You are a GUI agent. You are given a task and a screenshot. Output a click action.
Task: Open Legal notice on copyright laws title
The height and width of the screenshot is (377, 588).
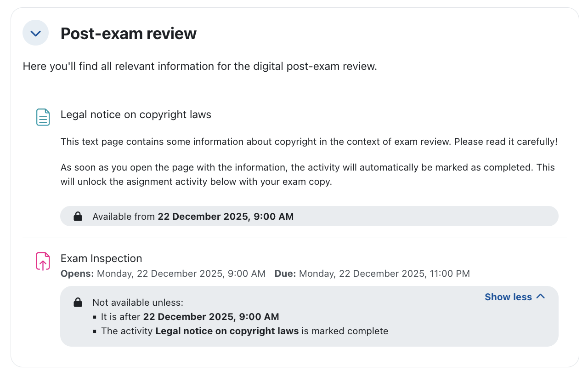point(136,115)
